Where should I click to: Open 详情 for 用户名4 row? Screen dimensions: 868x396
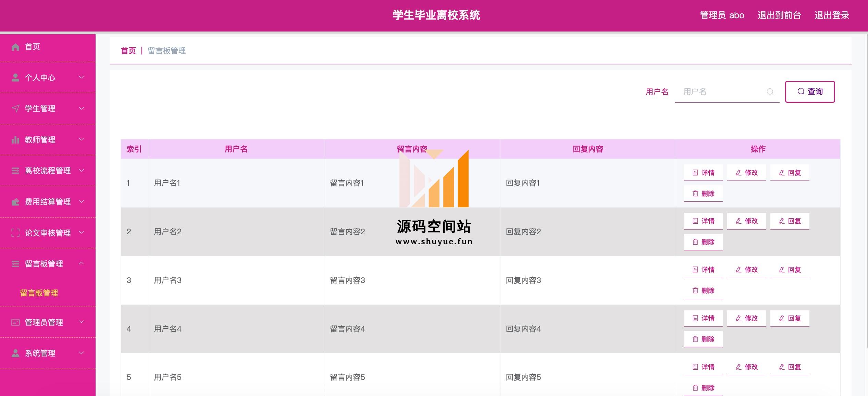[x=703, y=319]
